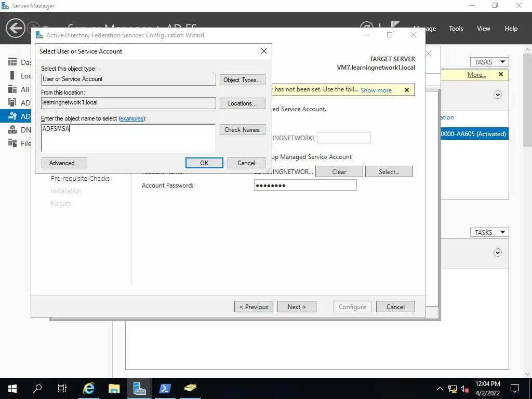The width and height of the screenshot is (532, 399).
Task: Close the Select User or Service Account dialog
Action: pos(263,51)
